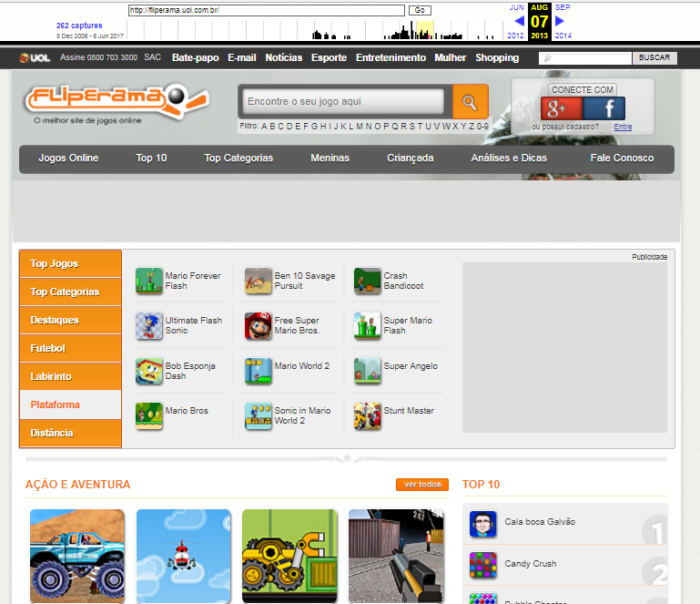This screenshot has width=700, height=604.
Task: Open the yellow magnet truck thumbnail
Action: pos(289,557)
